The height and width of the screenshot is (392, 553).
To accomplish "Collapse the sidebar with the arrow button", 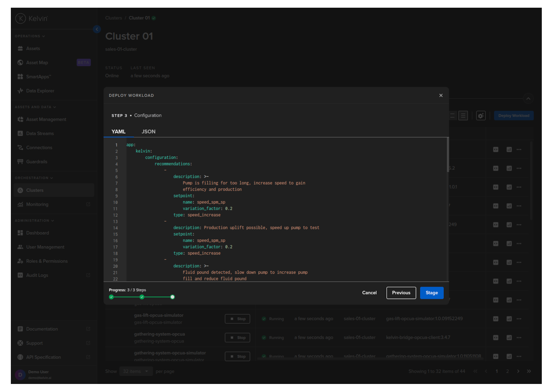I will tap(97, 29).
